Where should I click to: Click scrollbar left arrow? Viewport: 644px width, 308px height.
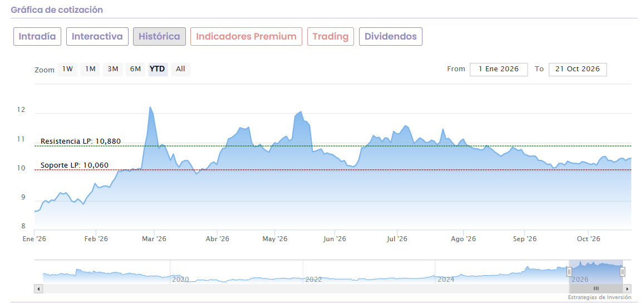click(x=38, y=289)
